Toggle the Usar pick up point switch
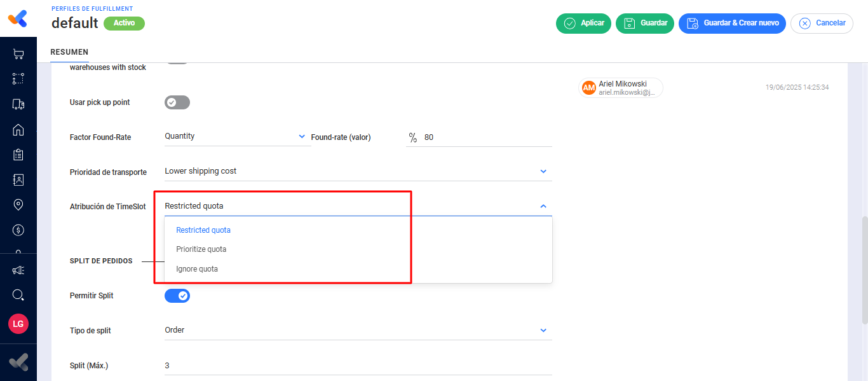This screenshot has width=868, height=381. [177, 102]
